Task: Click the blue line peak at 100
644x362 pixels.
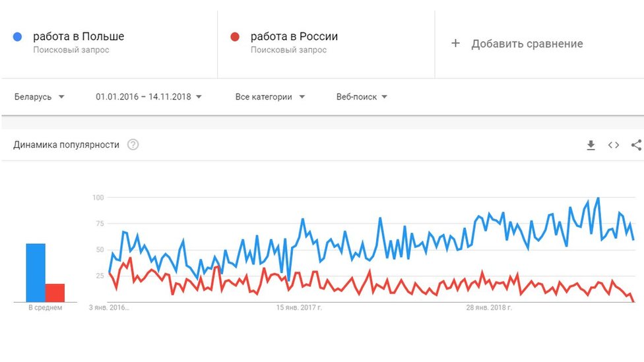Action: click(598, 198)
